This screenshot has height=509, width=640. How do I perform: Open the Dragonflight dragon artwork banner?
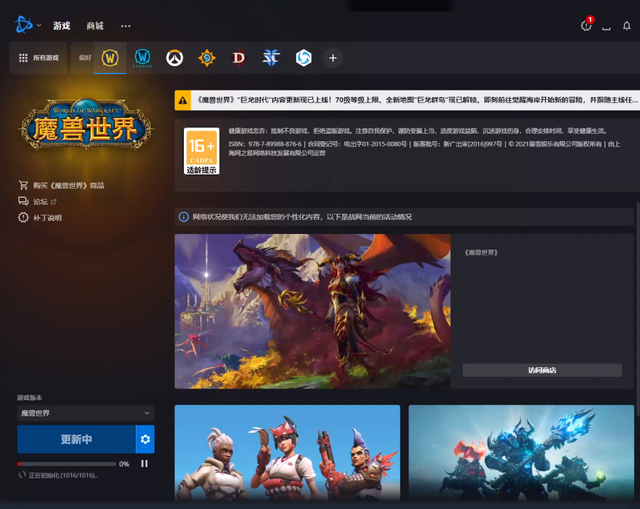313,311
